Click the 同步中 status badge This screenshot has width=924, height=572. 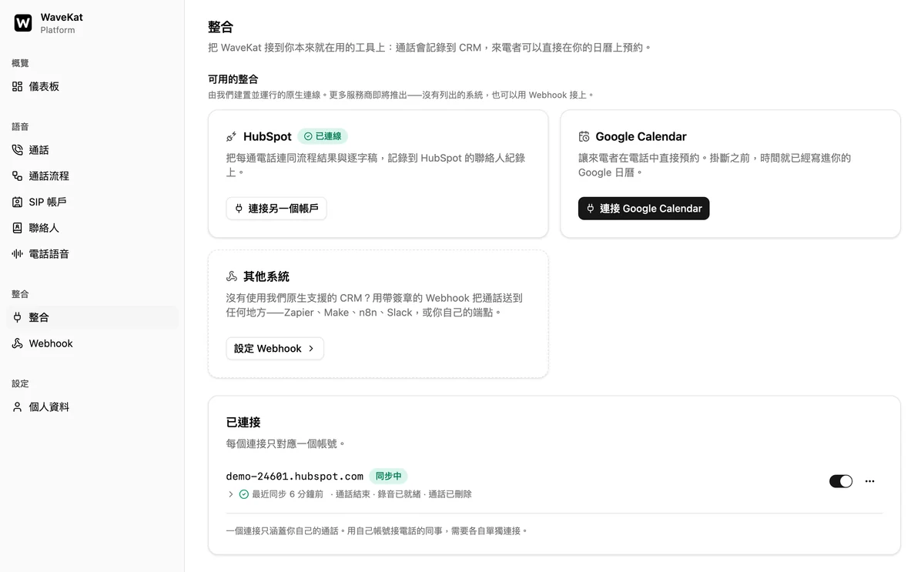pyautogui.click(x=388, y=477)
